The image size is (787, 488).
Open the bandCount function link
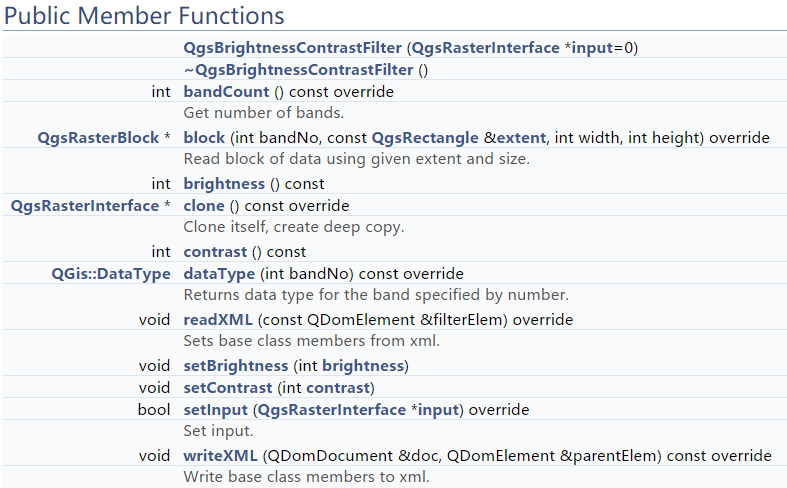227,92
